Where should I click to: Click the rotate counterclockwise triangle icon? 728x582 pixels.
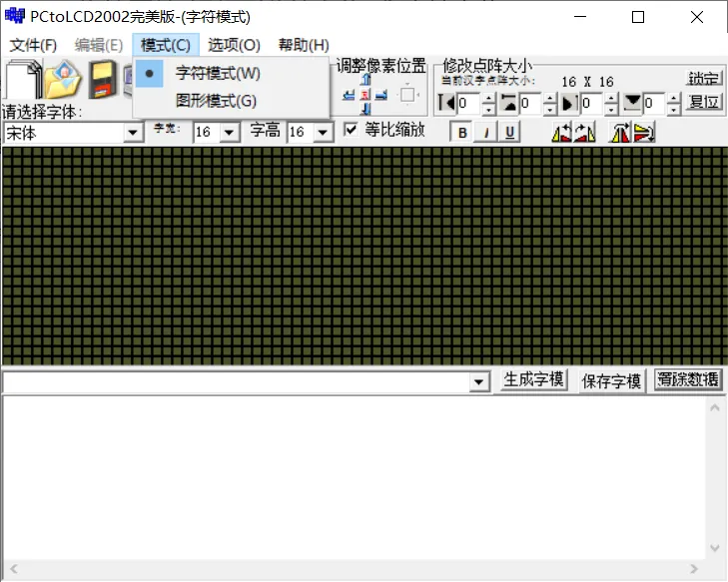click(x=562, y=133)
